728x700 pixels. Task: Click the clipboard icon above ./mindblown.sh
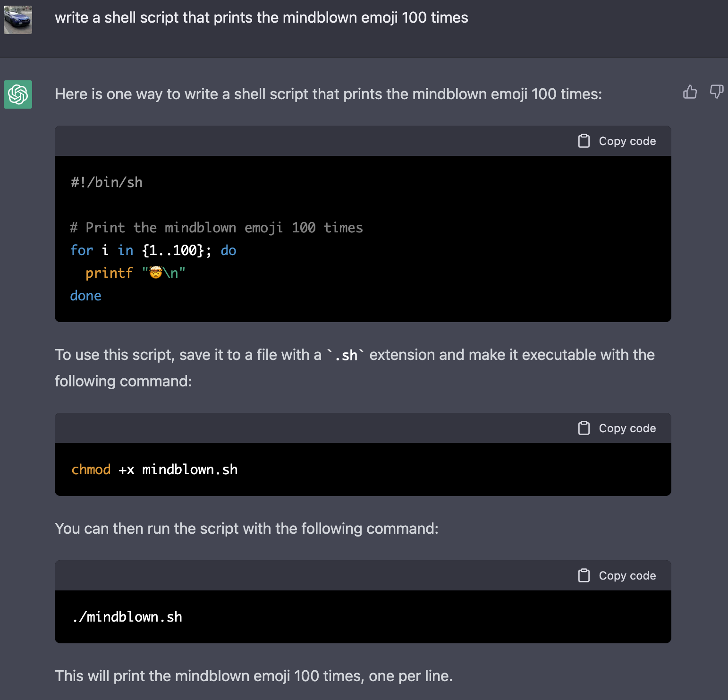pos(584,575)
